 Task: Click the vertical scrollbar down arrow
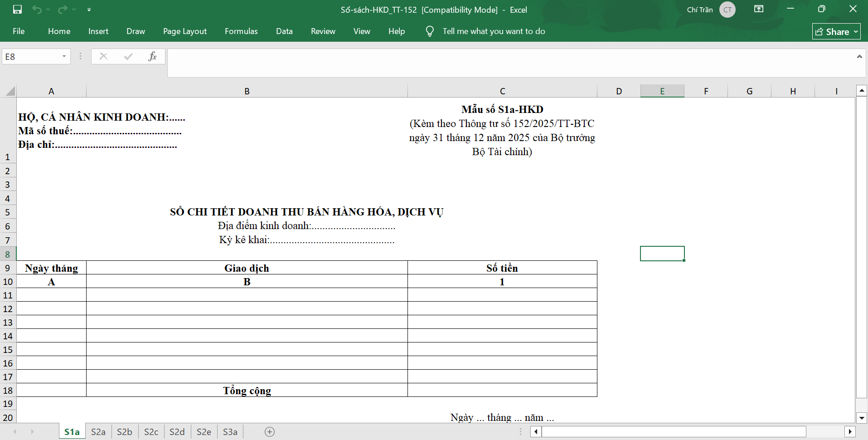tap(861, 418)
